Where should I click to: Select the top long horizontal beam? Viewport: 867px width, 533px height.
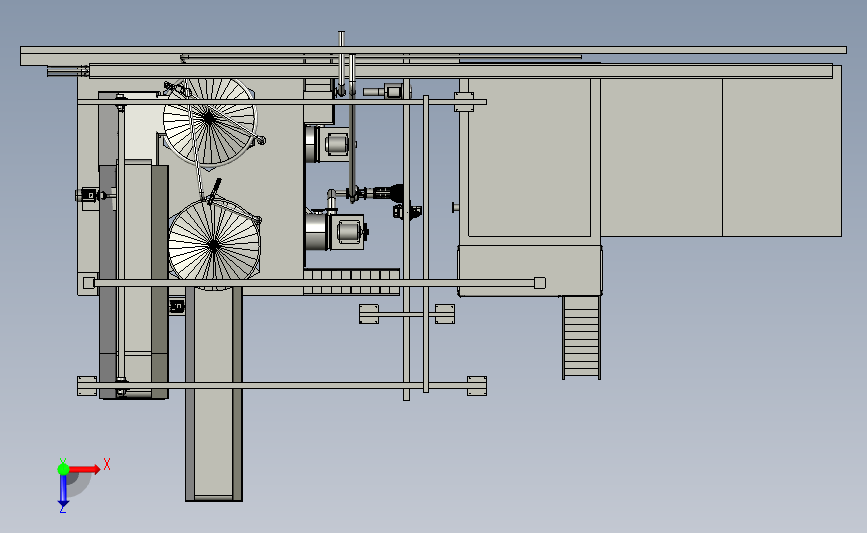tap(434, 50)
